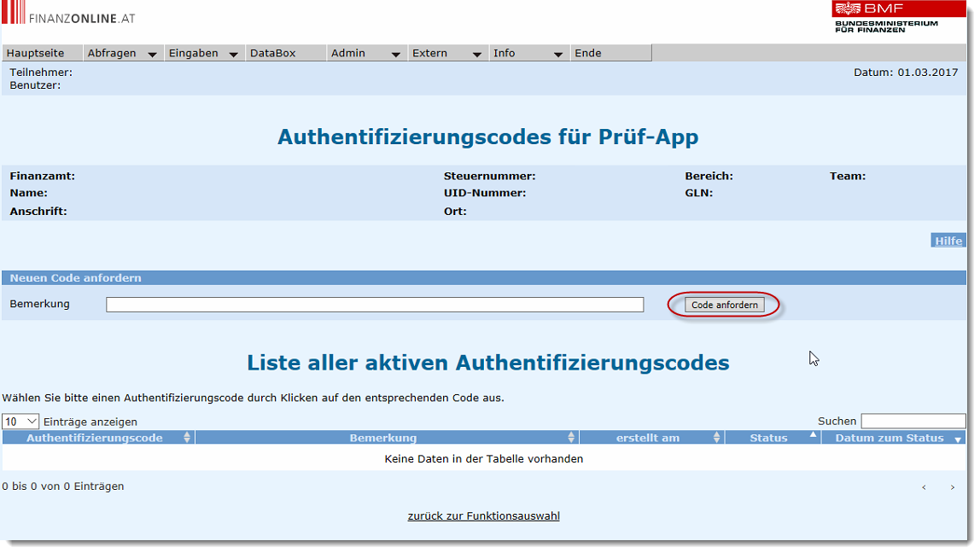Go to next table page arrow

953,487
